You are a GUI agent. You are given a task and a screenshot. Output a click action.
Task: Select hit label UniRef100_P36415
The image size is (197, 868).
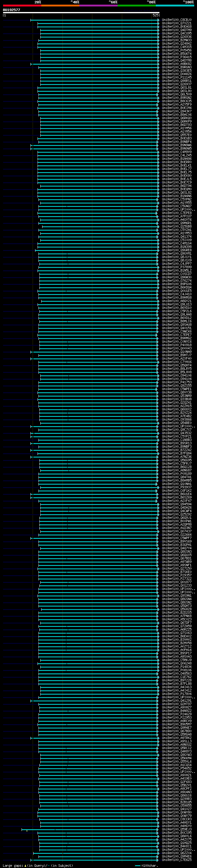[177, 57]
